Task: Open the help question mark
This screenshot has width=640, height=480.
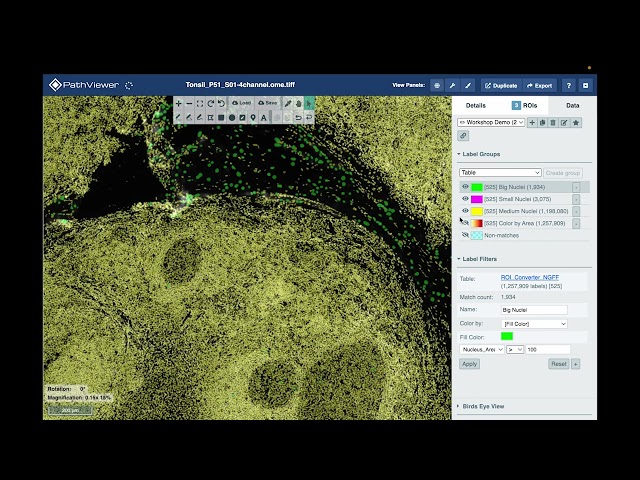Action: [x=569, y=85]
